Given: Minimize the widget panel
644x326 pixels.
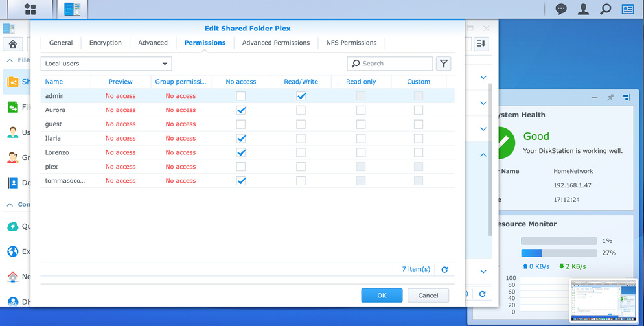Looking at the screenshot, I should 594,97.
